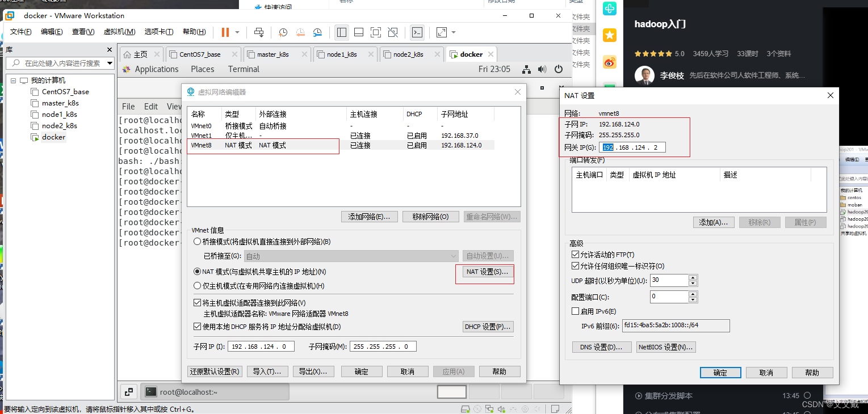The image size is (868, 414).
Task: Click 移除网络(O) button
Action: coord(431,217)
